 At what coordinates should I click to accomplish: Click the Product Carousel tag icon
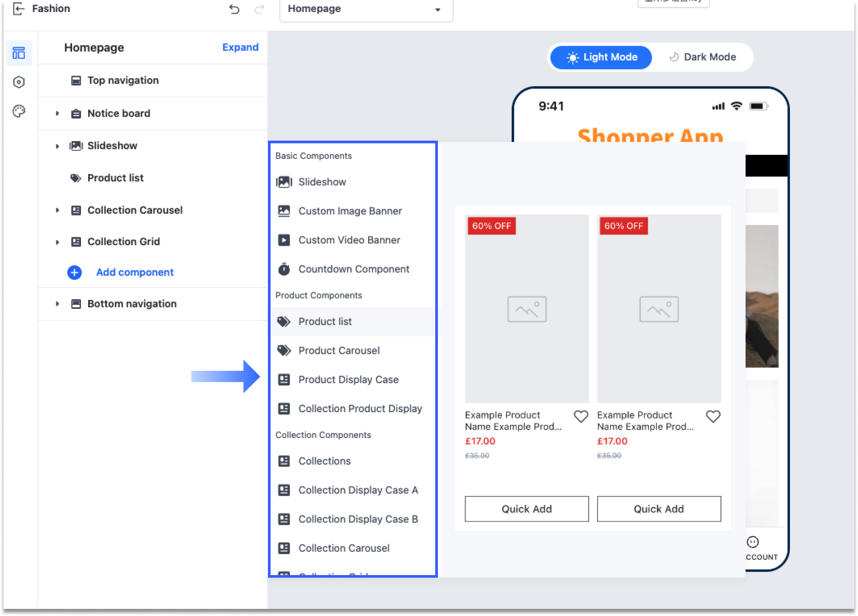coord(284,351)
